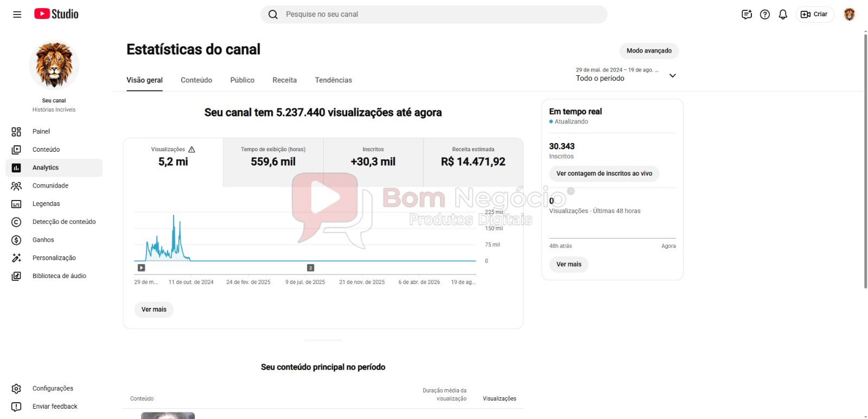Switch to the Conteúdo analytics tab
The width and height of the screenshot is (868, 419).
coord(196,80)
